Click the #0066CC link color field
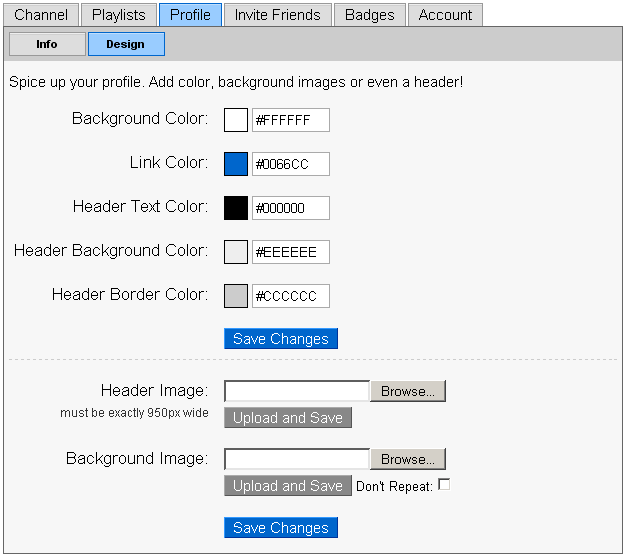Viewport: 625px width, 555px height. (x=291, y=163)
